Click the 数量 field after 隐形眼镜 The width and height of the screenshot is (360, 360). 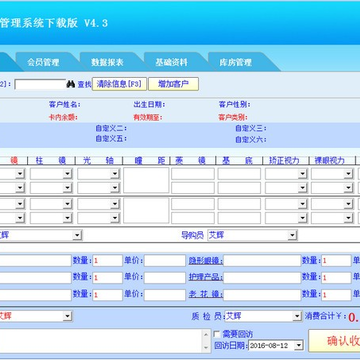click(x=336, y=261)
